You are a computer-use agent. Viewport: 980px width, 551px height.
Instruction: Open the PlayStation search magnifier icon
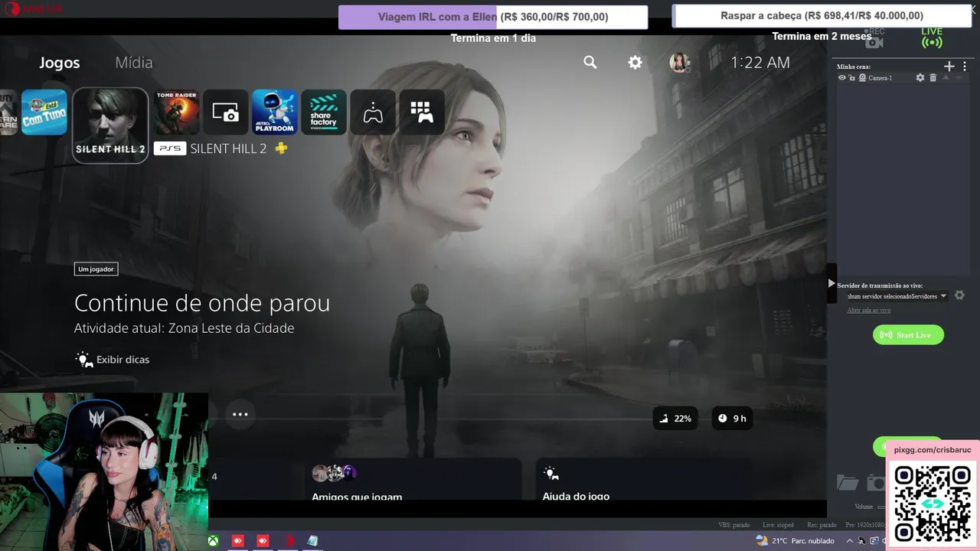[x=590, y=63]
